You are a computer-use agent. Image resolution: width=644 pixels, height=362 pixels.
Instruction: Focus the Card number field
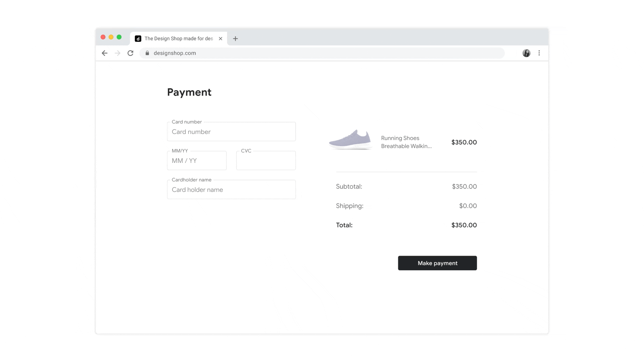click(231, 132)
